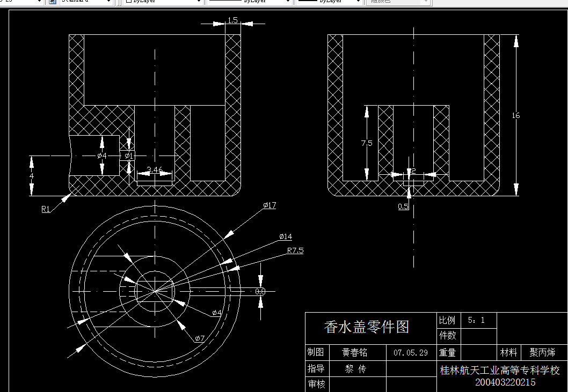Open the linetype ByLayer dropdown

pyautogui.click(x=288, y=2)
